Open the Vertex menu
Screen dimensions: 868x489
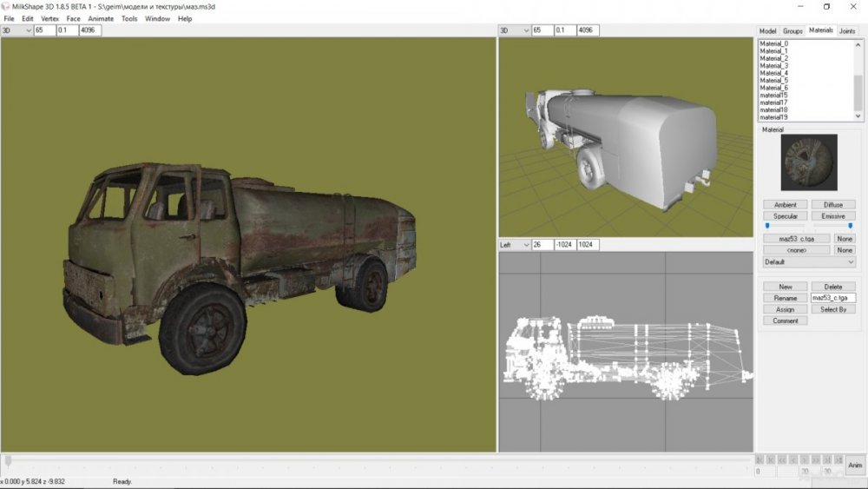click(x=49, y=18)
